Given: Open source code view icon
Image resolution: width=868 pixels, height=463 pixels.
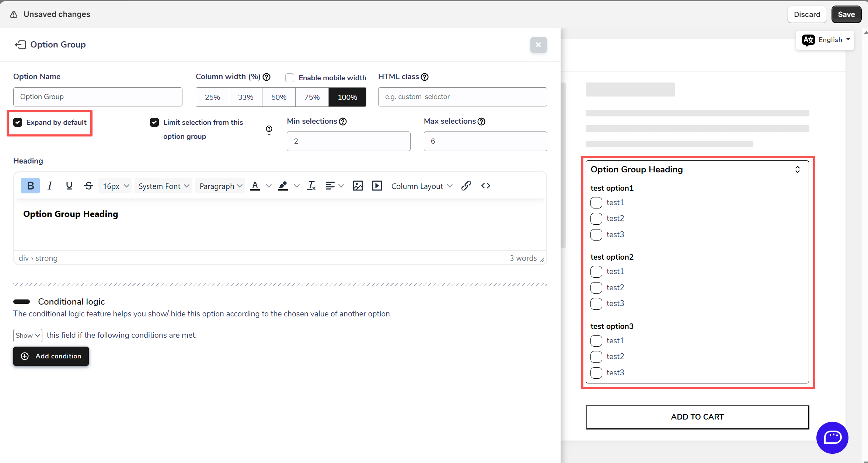Looking at the screenshot, I should 485,186.
